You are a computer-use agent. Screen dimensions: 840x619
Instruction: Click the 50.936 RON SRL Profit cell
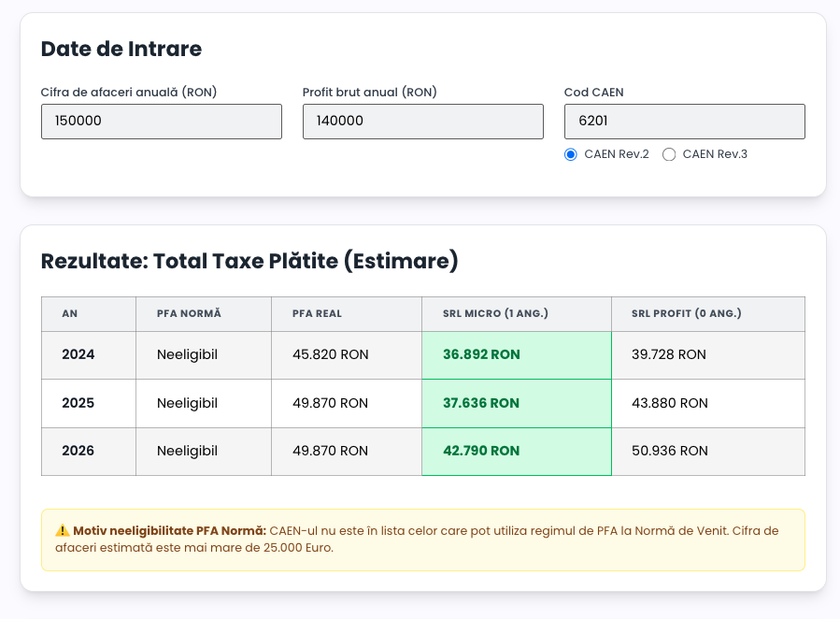[669, 451]
